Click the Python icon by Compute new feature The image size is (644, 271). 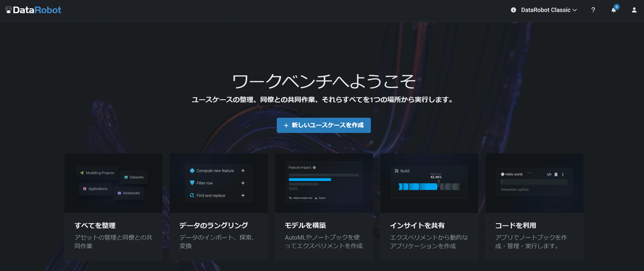(x=192, y=171)
